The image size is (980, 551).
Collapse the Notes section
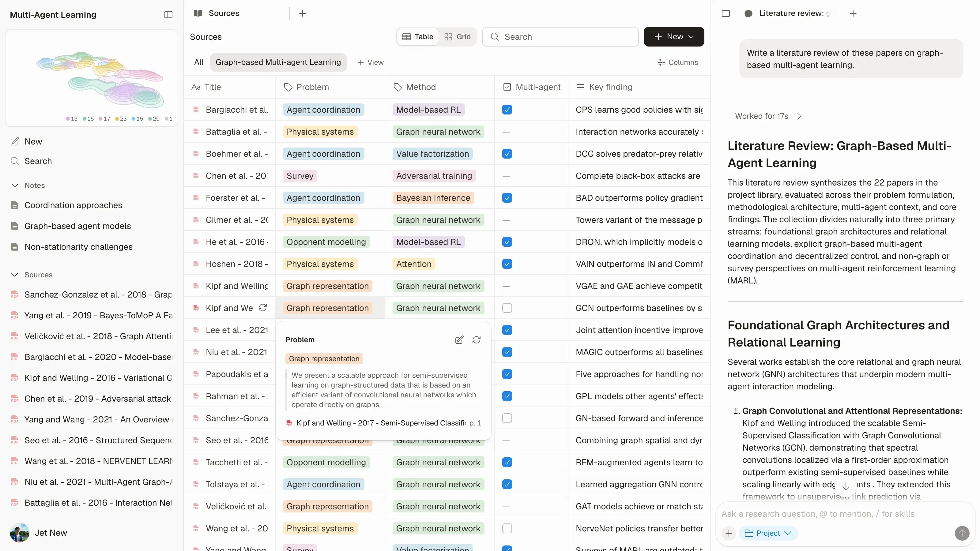click(x=14, y=185)
